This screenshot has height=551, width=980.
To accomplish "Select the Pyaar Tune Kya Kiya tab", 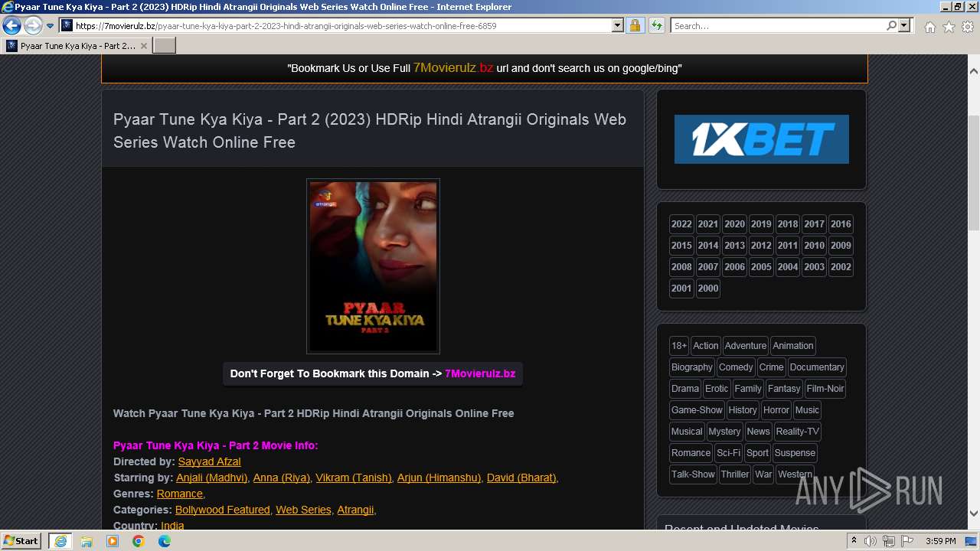I will pos(77,46).
